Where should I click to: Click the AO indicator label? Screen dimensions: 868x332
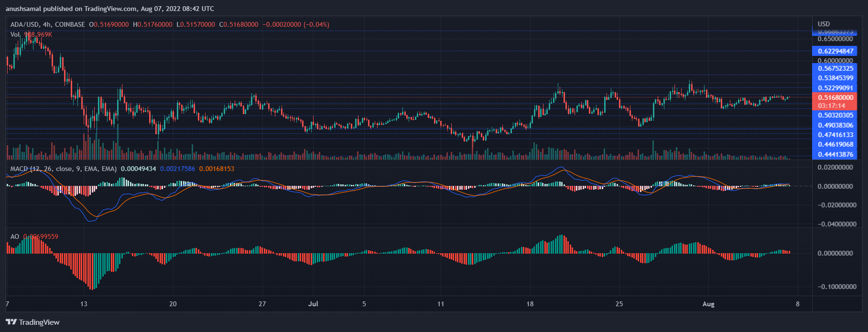point(15,236)
